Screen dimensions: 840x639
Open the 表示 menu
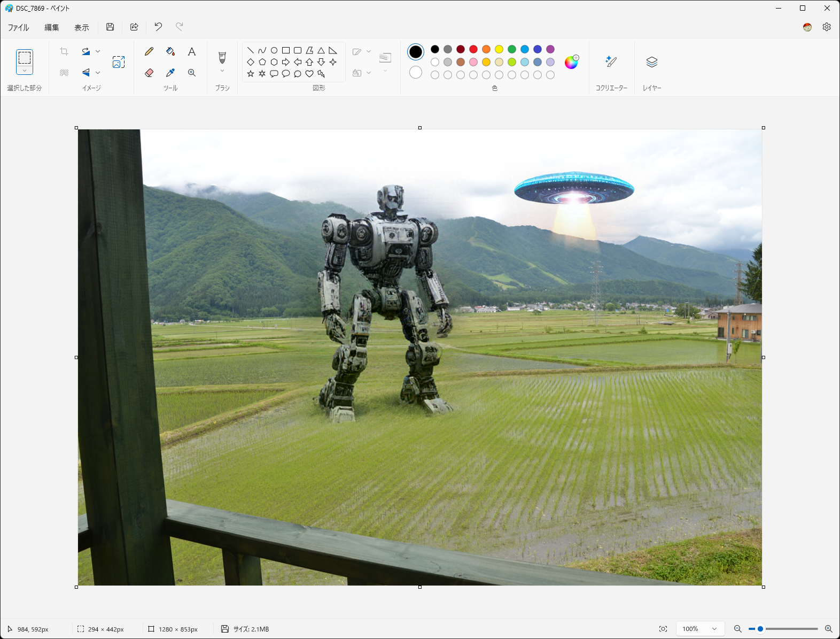click(82, 27)
